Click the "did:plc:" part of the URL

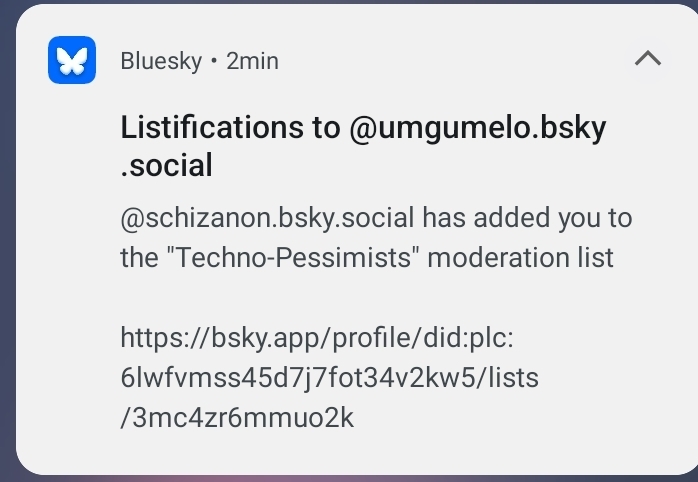click(468, 338)
